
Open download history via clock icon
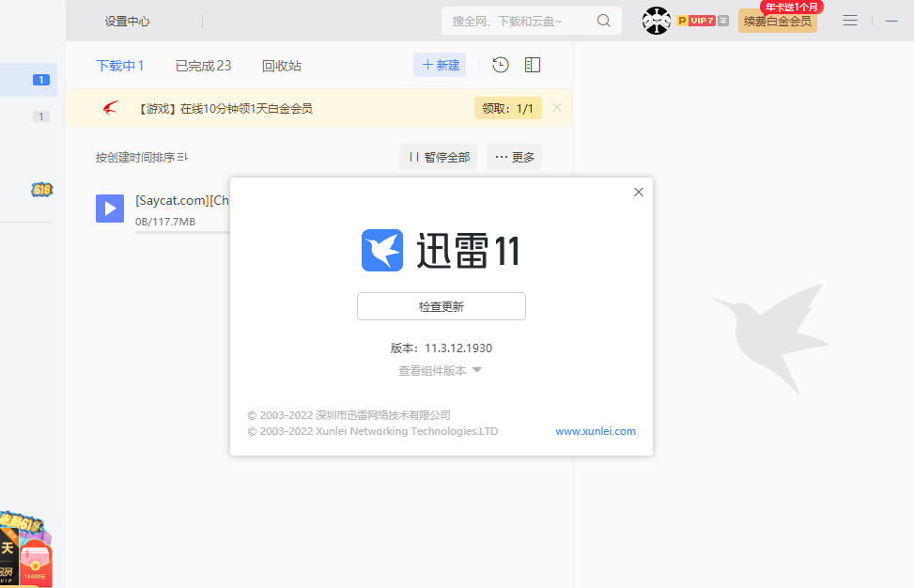[500, 65]
